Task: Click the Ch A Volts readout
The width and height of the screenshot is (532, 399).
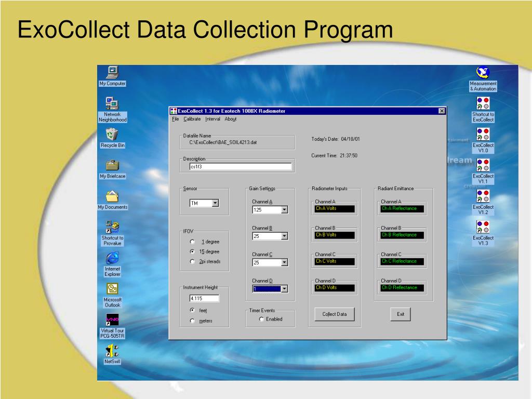Action: (335, 209)
